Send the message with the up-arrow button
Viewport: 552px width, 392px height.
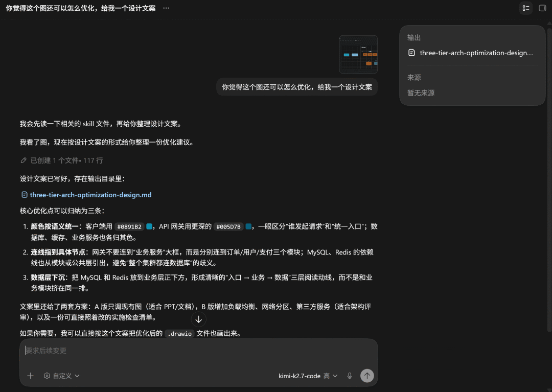click(367, 376)
